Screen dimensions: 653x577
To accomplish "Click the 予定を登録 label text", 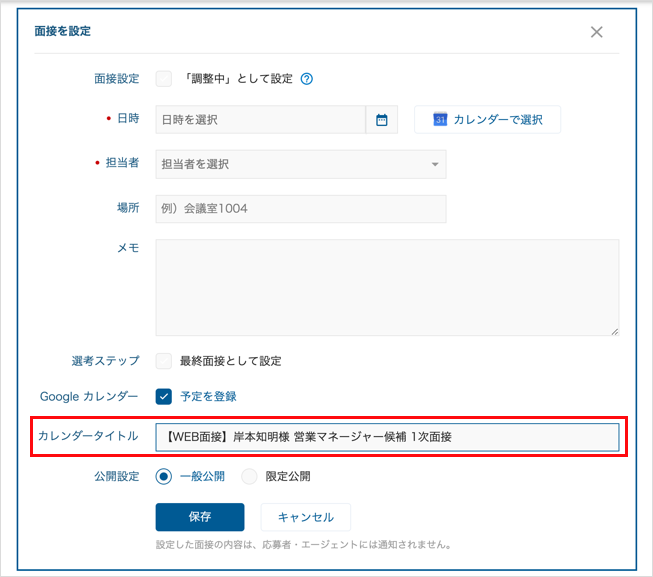I will (208, 397).
